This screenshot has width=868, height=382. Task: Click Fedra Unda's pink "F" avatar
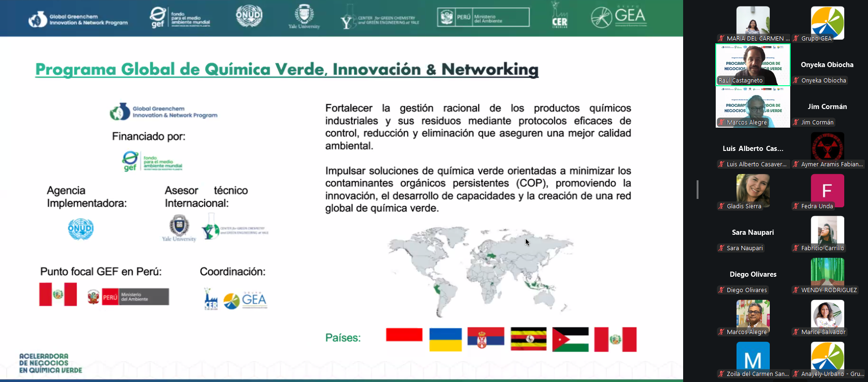point(827,190)
